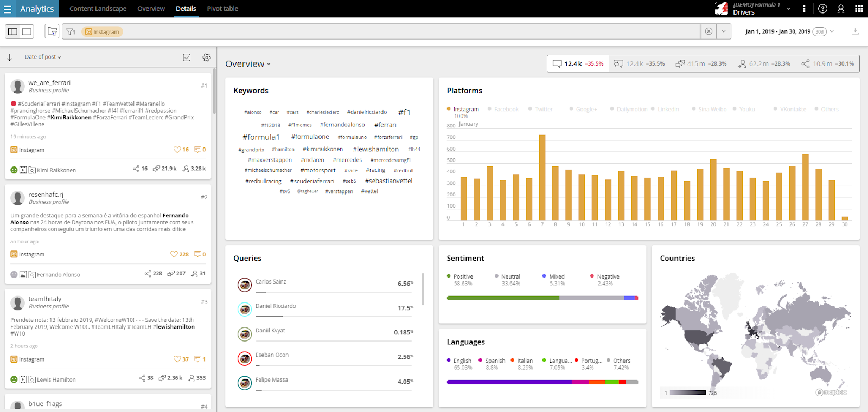Switch to split panel layout view
The width and height of the screenshot is (868, 412).
12,31
